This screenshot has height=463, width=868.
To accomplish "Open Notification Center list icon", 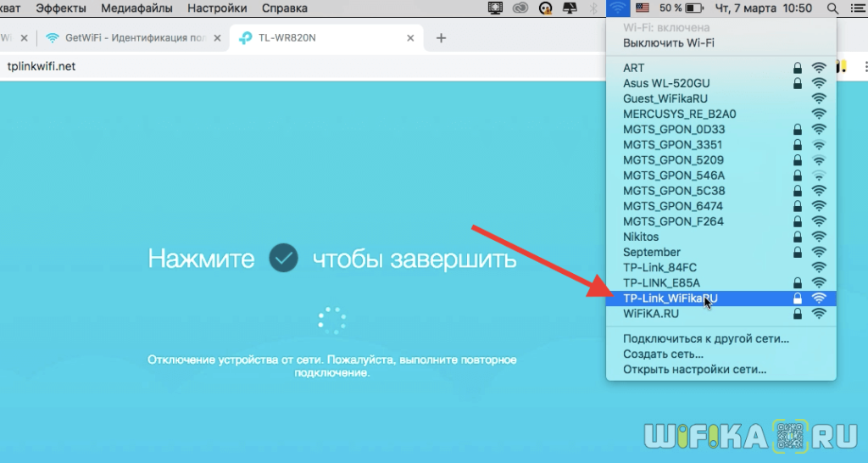I will pyautogui.click(x=857, y=8).
